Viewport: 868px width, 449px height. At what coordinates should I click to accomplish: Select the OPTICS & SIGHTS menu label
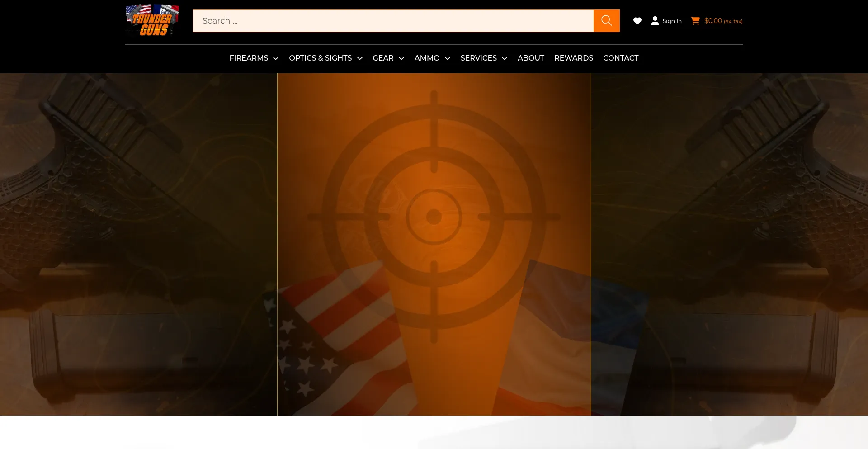[320, 58]
